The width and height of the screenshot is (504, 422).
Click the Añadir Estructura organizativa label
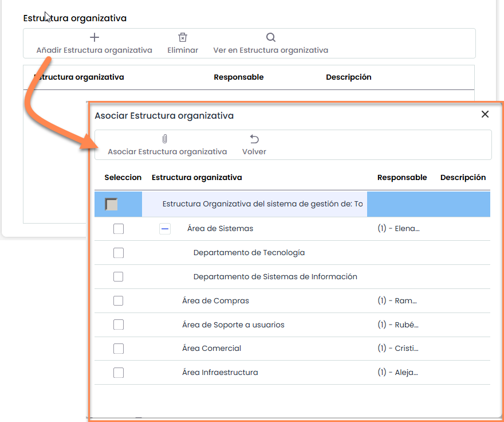tap(94, 50)
